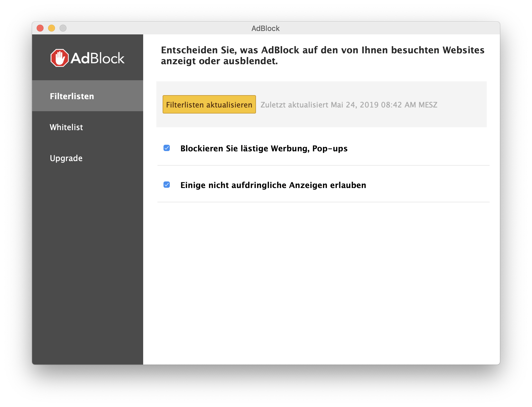Click the Zuletzt aktualisiert timestamp text

349,105
